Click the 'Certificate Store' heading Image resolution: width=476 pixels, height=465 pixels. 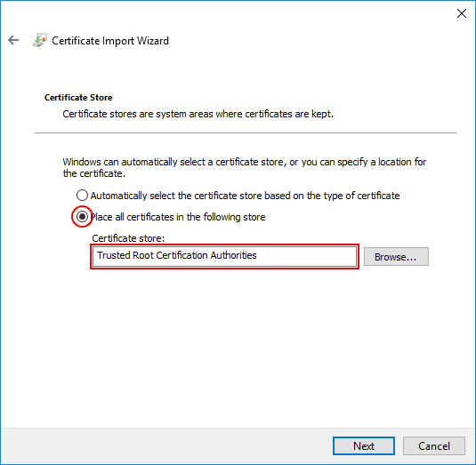[78, 98]
